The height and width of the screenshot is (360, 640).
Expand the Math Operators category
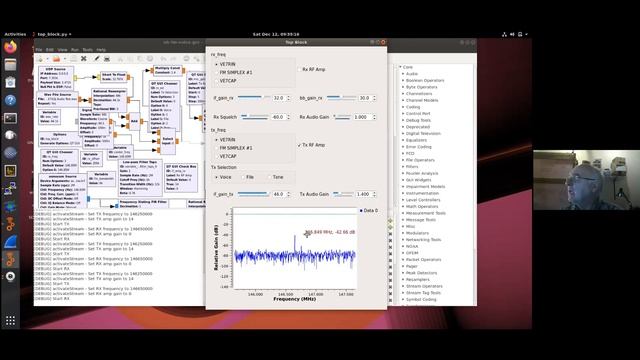(403, 207)
